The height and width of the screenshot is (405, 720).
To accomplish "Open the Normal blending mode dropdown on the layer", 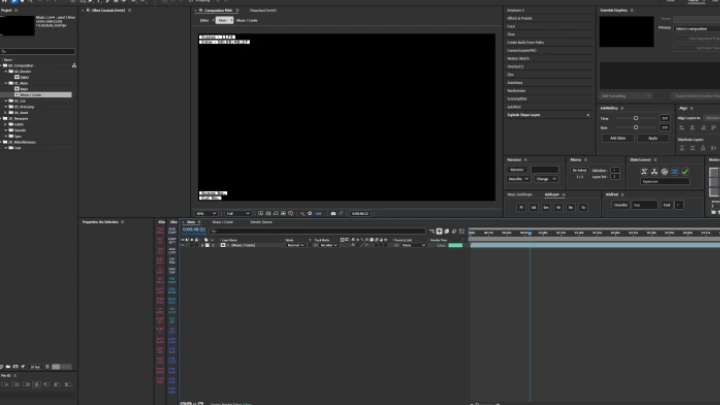I will pyautogui.click(x=296, y=245).
